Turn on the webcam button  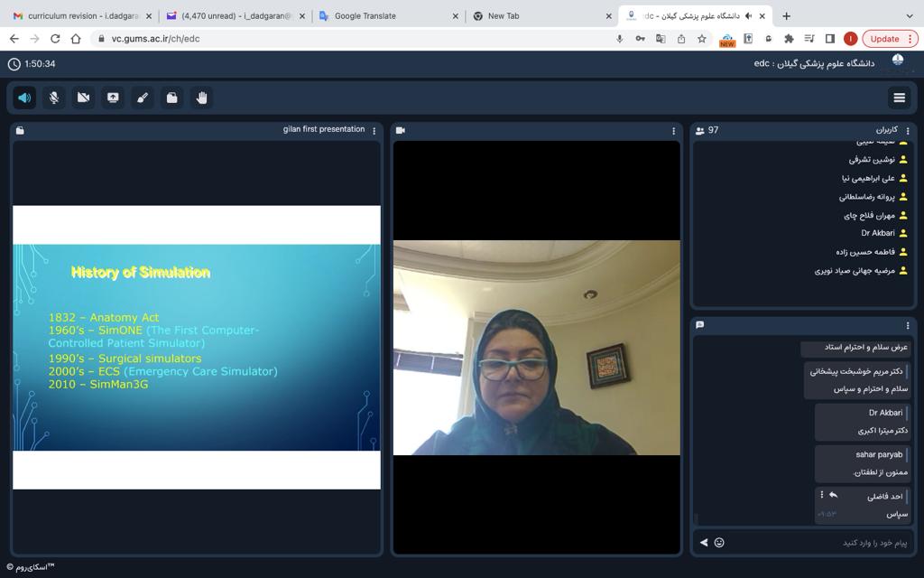(83, 98)
